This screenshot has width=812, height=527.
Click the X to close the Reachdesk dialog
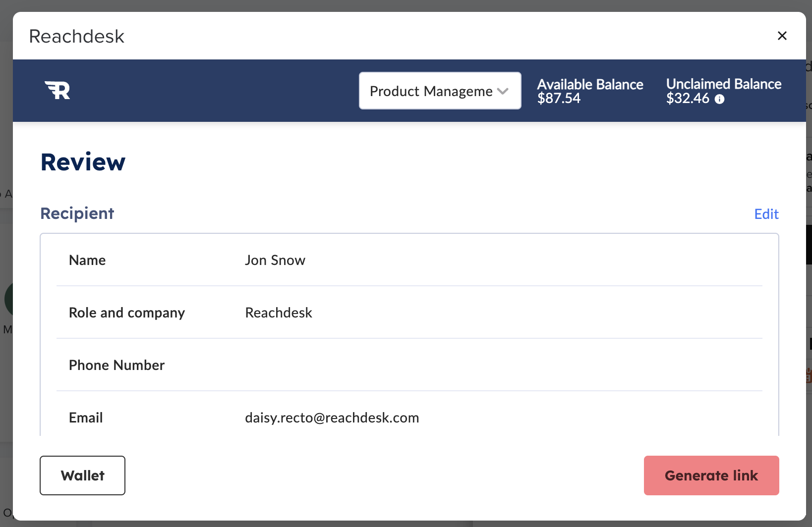782,36
